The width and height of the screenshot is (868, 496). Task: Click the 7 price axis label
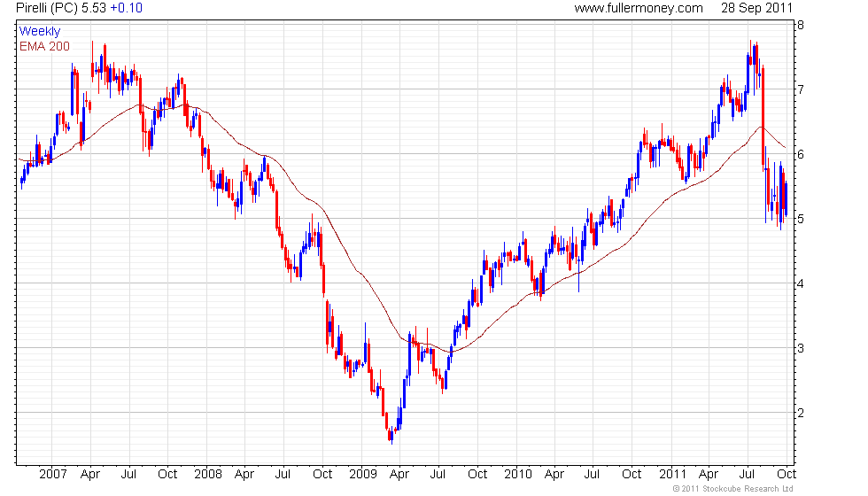pos(801,89)
